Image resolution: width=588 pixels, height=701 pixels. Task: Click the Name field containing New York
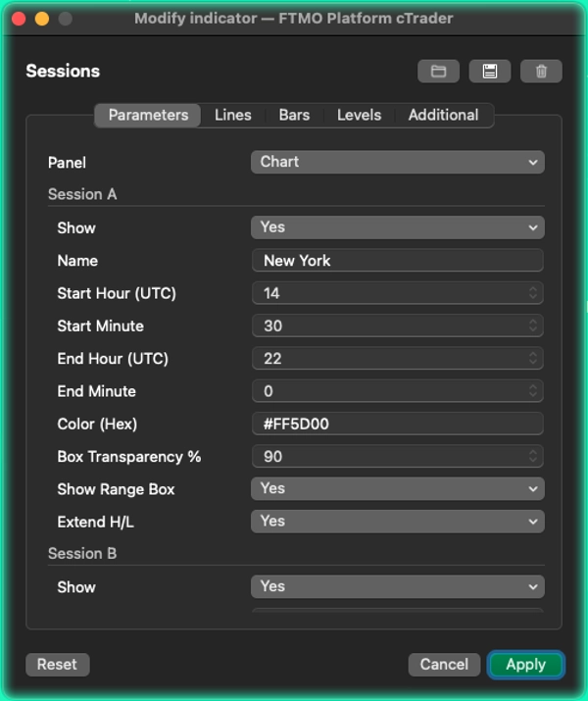[397, 260]
